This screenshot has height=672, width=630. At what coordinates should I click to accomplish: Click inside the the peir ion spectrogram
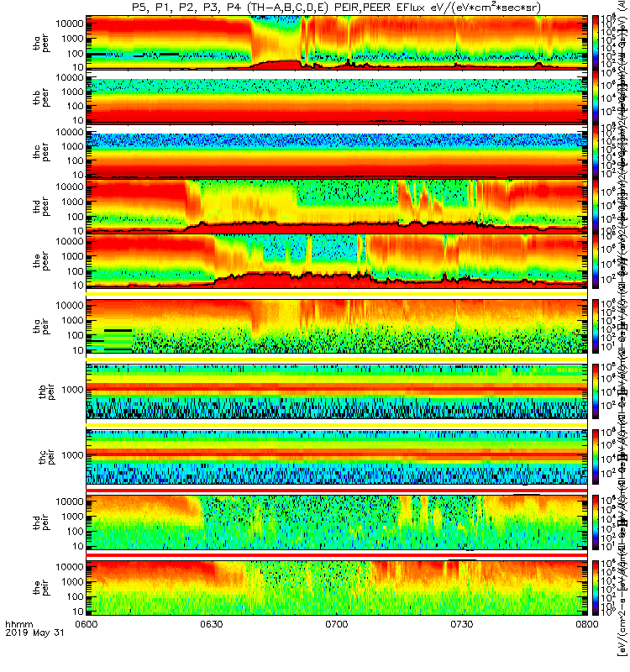coord(337,587)
